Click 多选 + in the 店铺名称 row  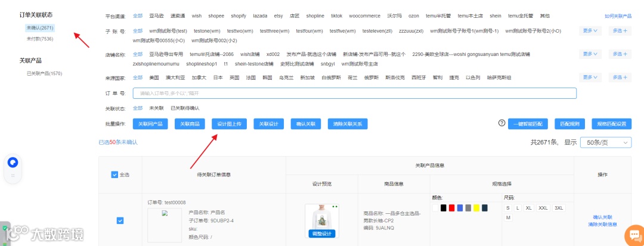coord(620,54)
